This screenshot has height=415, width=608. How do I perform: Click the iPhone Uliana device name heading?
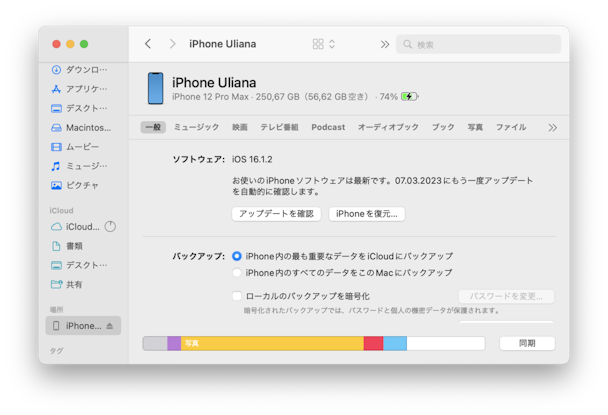click(214, 83)
